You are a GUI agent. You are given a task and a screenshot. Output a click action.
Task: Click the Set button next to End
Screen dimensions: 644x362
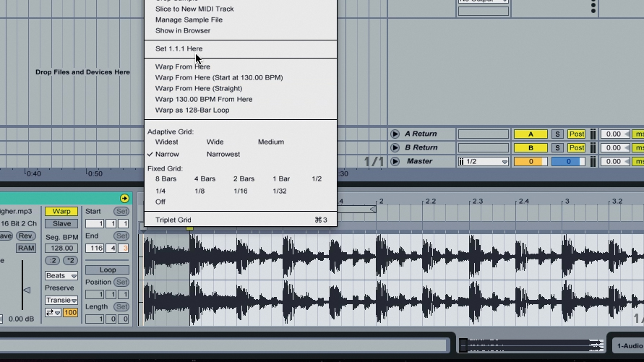tap(121, 236)
